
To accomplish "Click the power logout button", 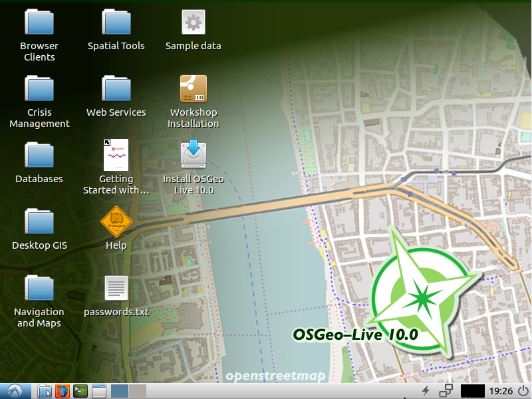I will point(523,391).
